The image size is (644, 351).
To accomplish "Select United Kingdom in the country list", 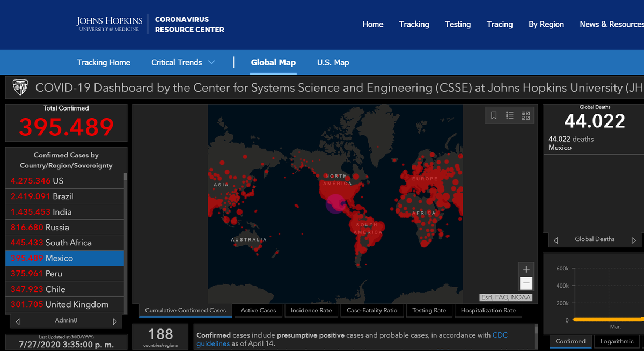I will 65,304.
